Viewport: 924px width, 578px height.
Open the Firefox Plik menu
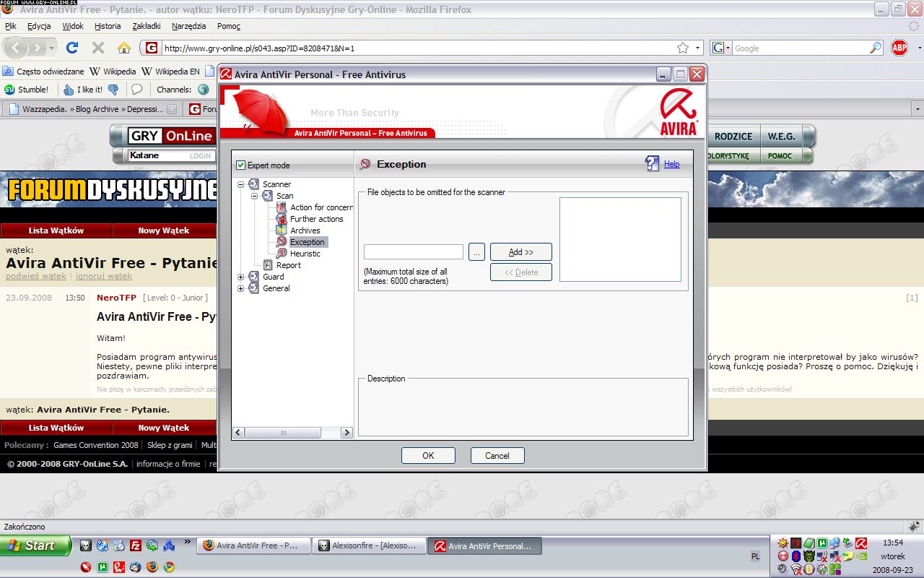11,26
